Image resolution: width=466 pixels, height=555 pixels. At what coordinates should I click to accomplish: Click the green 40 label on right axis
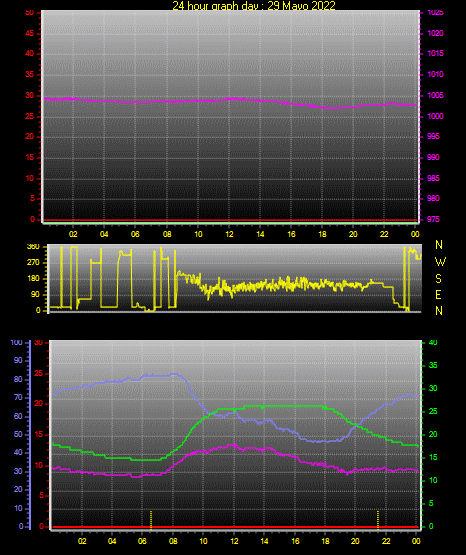[x=433, y=342]
